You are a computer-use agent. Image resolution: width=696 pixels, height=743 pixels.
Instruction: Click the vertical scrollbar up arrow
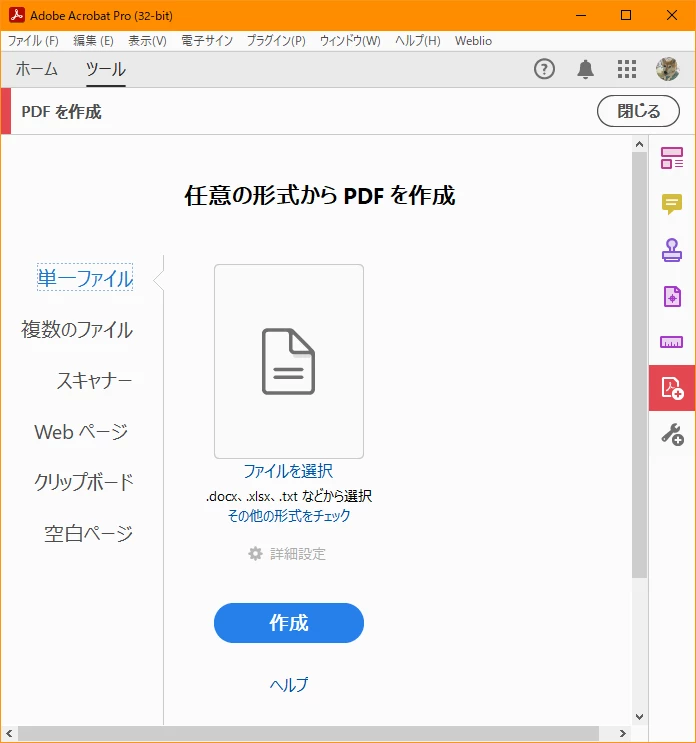[639, 144]
